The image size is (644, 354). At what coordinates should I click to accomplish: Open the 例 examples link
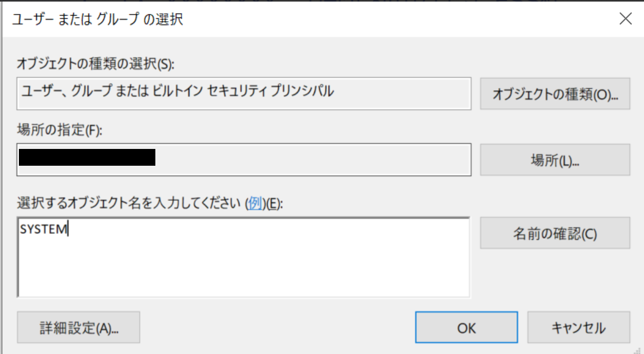point(255,204)
